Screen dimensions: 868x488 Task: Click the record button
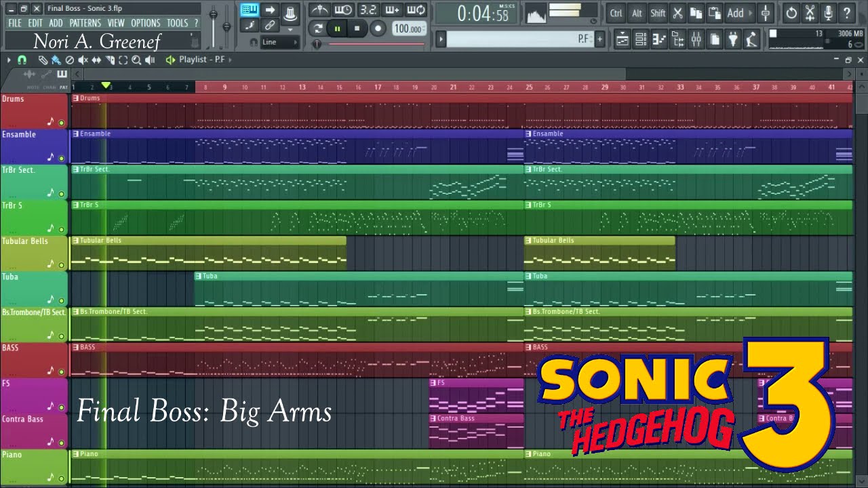(378, 28)
